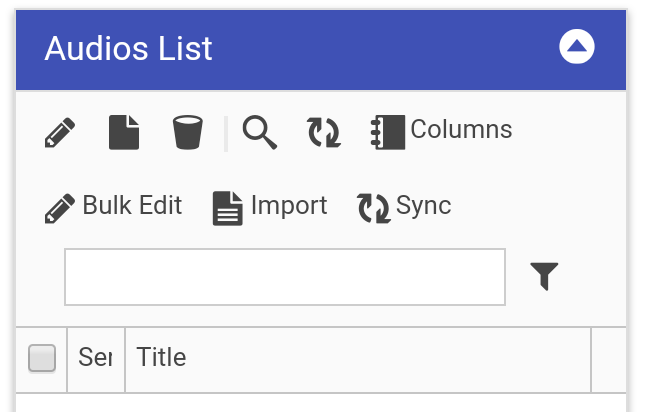Click the Import text label
648x412 pixels.
coord(289,206)
